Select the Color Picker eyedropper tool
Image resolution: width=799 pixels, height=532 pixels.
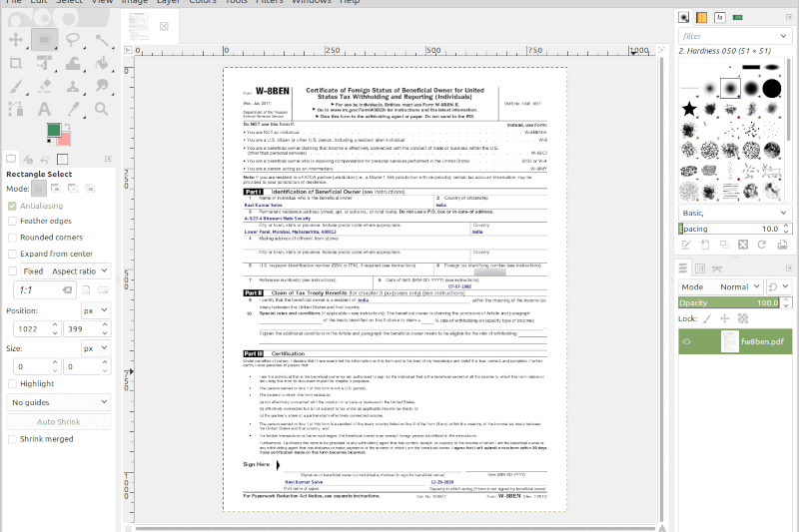pos(73,109)
